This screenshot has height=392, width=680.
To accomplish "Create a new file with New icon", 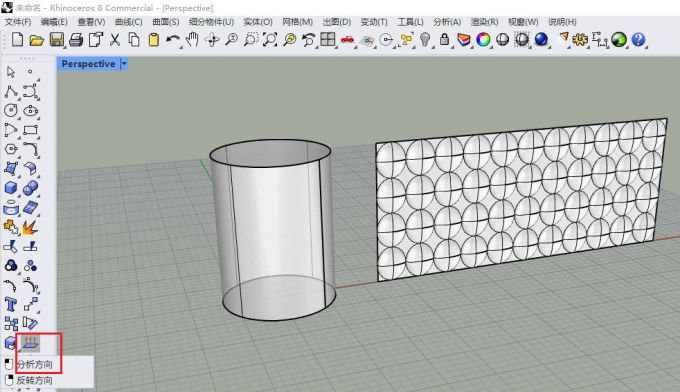I will tap(17, 39).
